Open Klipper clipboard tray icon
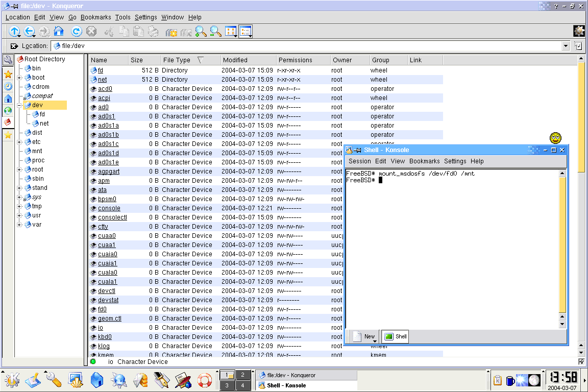This screenshot has height=392, width=588. pos(498,380)
